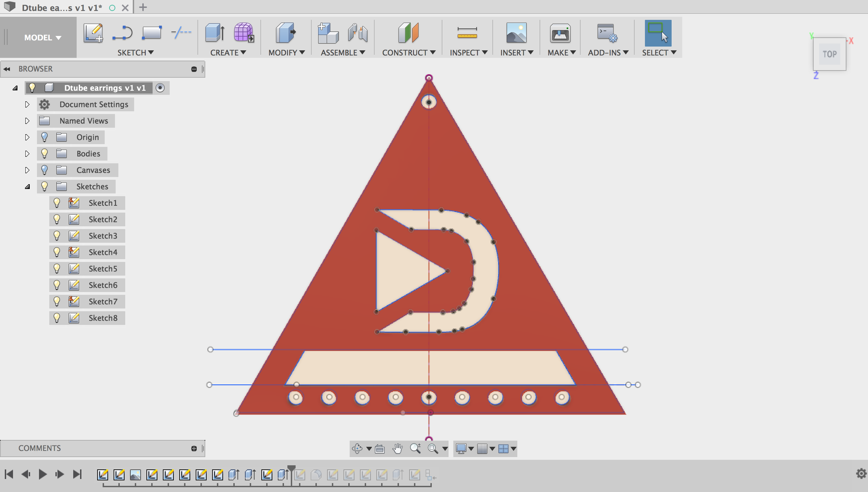Toggle visibility of Sketch4
The image size is (868, 492).
[x=57, y=252]
